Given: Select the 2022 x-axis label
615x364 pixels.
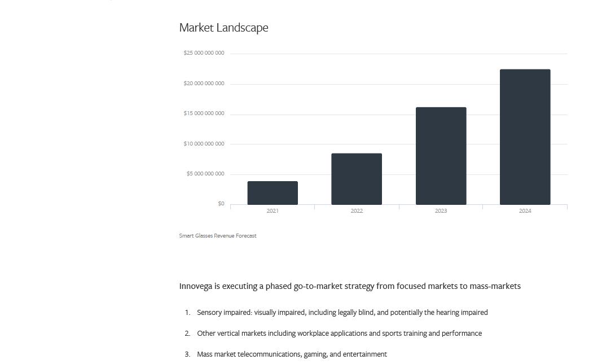Looking at the screenshot, I should pos(357,211).
